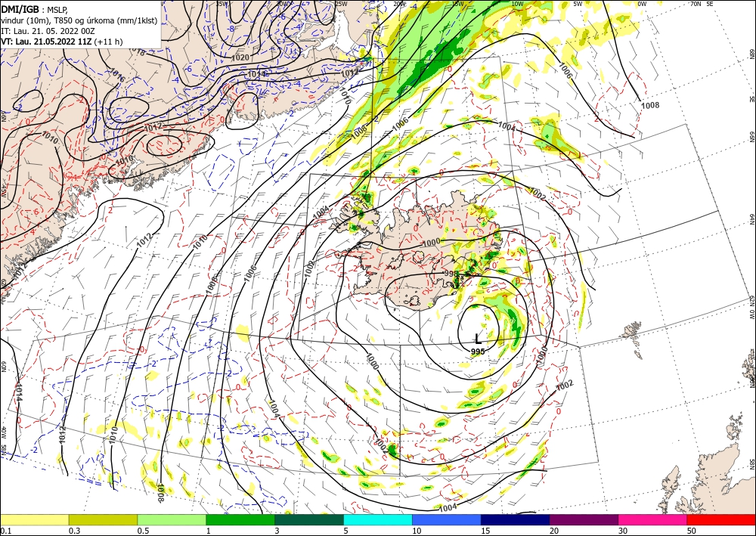Click the olive 0.3–0.5 legend swatch
Image resolution: width=756 pixels, height=536 pixels.
tap(103, 519)
